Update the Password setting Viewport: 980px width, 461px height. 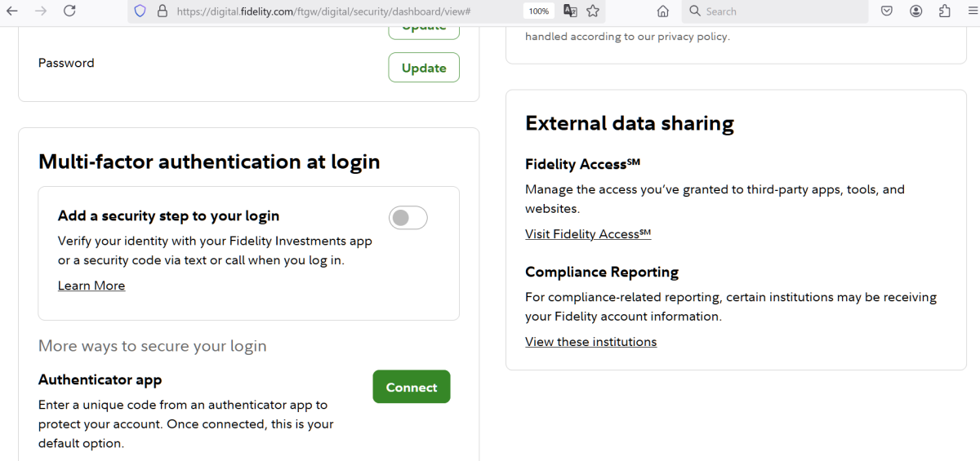(x=424, y=68)
